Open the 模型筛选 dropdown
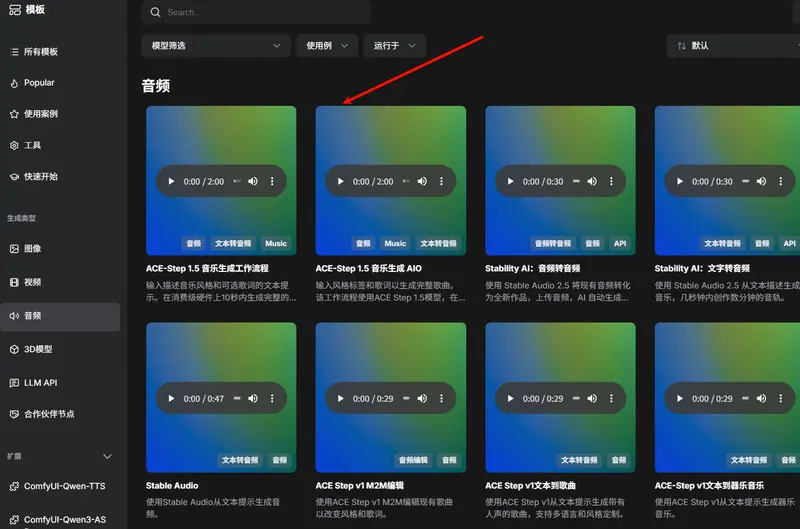Image resolution: width=800 pixels, height=529 pixels. 216,46
